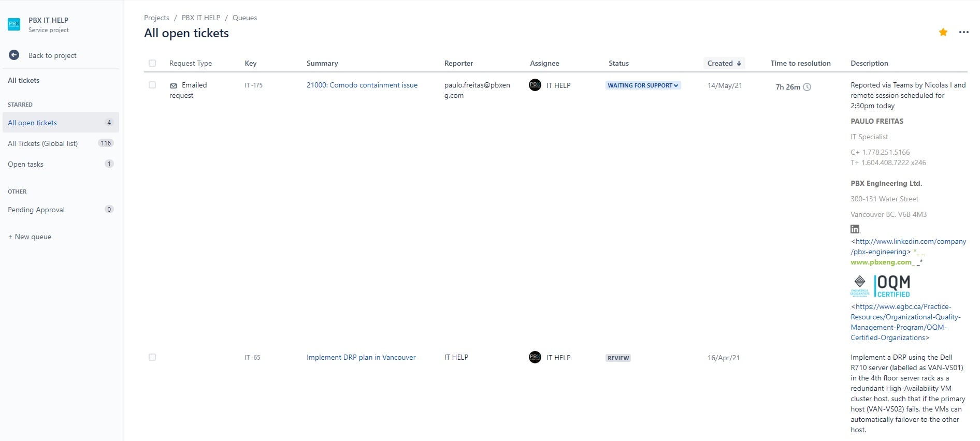Image resolution: width=980 pixels, height=441 pixels.
Task: Select the checkbox for ticket IT-65
Action: click(x=152, y=357)
